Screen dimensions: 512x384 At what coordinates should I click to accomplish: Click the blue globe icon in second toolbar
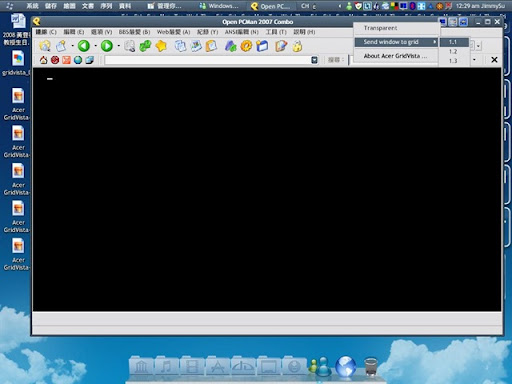[x=78, y=60]
